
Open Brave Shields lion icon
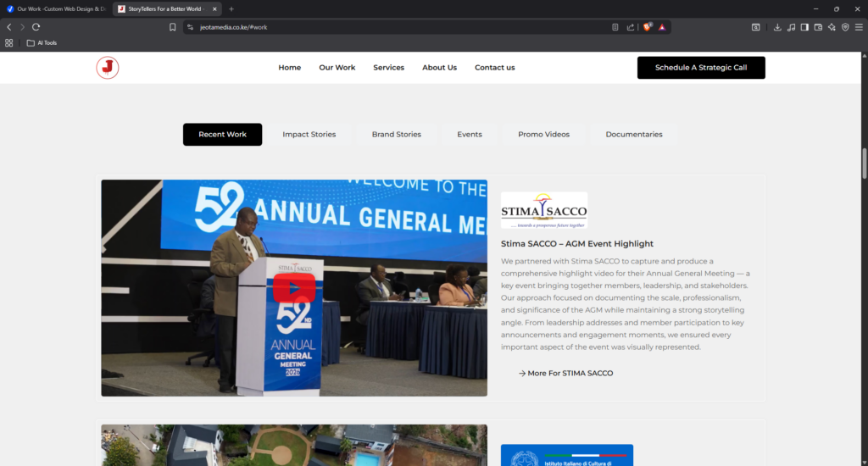(x=647, y=26)
